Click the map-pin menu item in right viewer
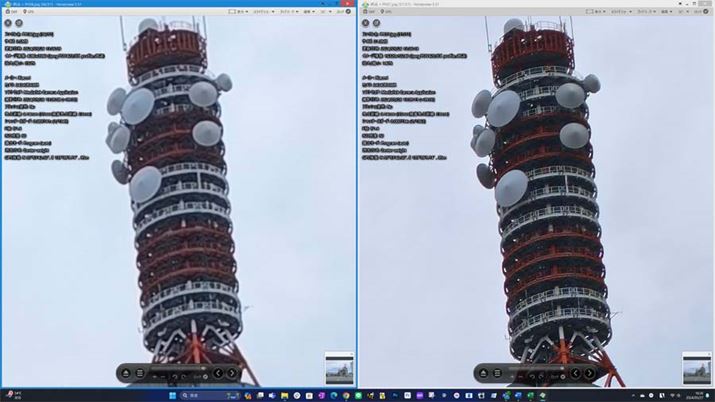Viewport: 715px width, 402px height. [x=386, y=11]
